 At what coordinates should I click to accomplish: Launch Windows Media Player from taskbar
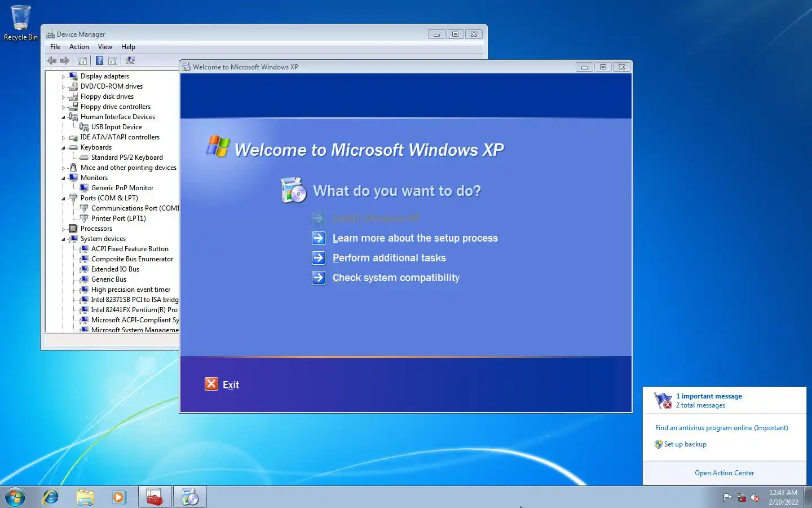[118, 497]
